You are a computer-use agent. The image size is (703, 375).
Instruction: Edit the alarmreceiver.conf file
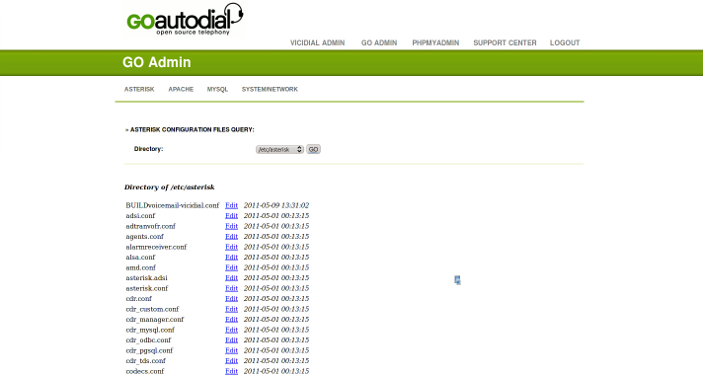(x=231, y=247)
